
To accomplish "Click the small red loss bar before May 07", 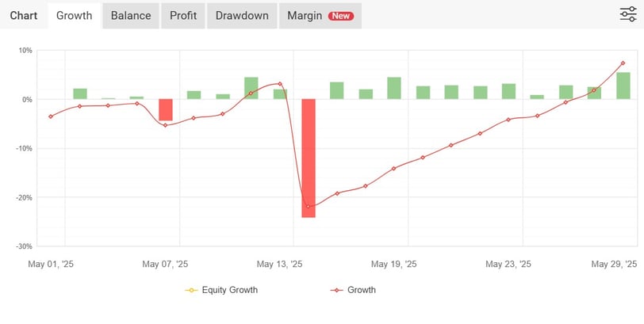I will pyautogui.click(x=166, y=110).
